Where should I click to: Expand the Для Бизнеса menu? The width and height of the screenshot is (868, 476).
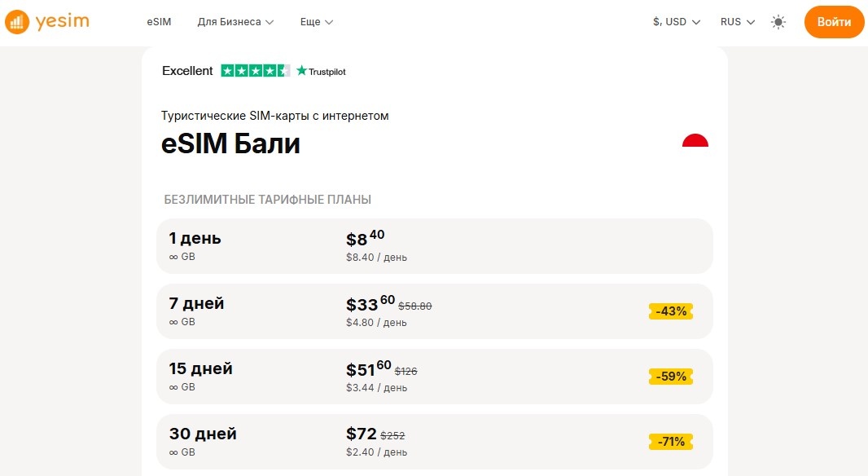(x=235, y=22)
